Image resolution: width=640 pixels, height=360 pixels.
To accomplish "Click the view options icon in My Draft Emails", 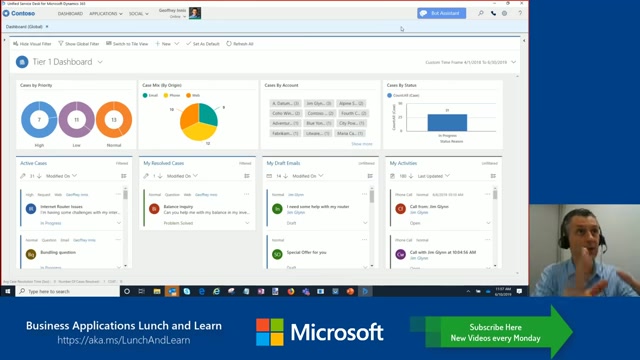I will (370, 176).
